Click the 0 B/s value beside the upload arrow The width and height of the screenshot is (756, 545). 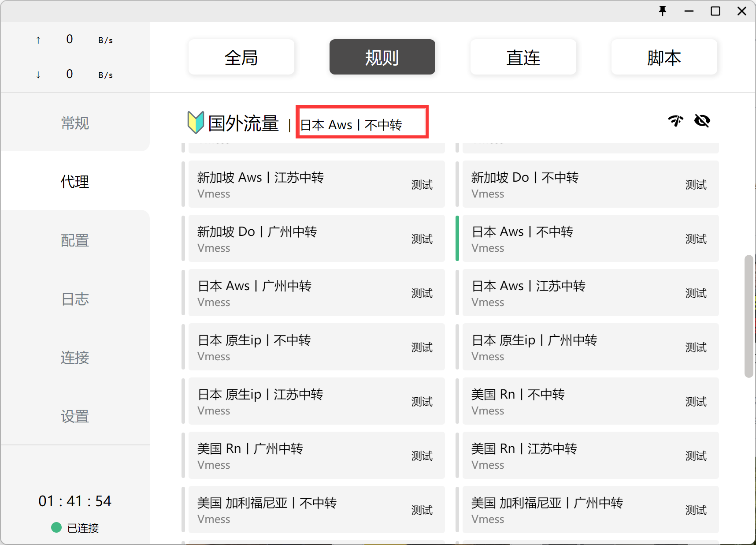tap(89, 40)
